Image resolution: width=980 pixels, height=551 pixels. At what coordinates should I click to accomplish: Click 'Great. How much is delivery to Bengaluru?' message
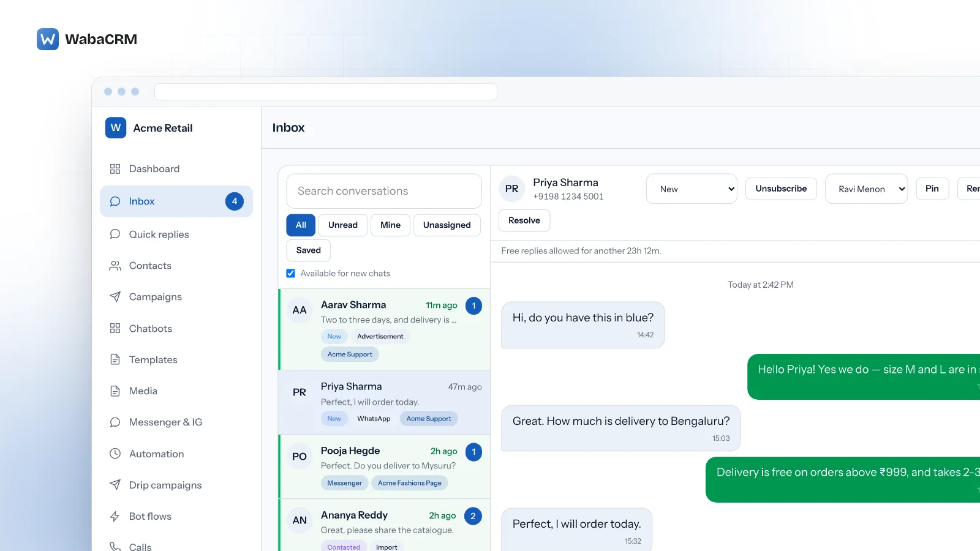tap(621, 429)
